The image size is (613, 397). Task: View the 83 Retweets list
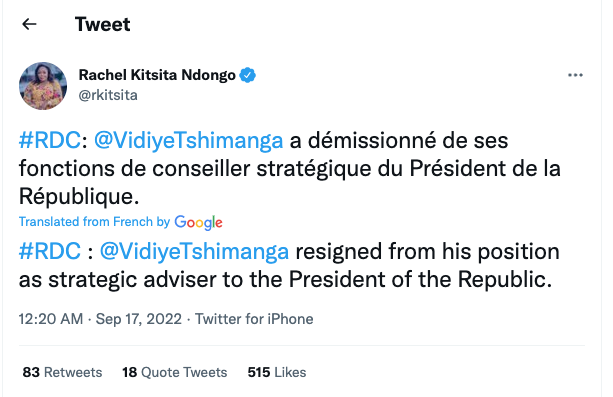(x=62, y=372)
